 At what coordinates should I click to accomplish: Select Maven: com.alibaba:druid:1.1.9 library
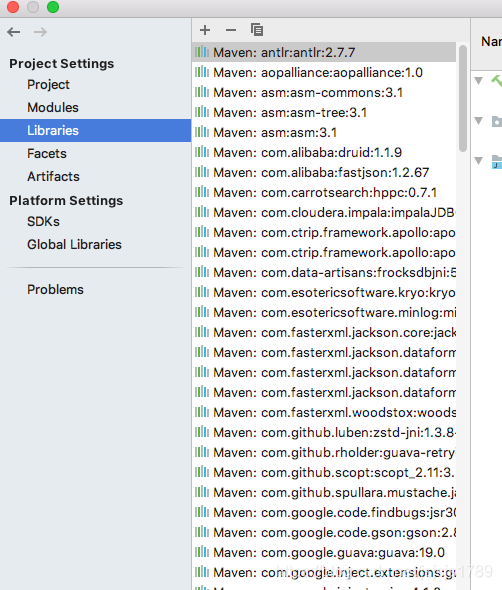pyautogui.click(x=324, y=152)
